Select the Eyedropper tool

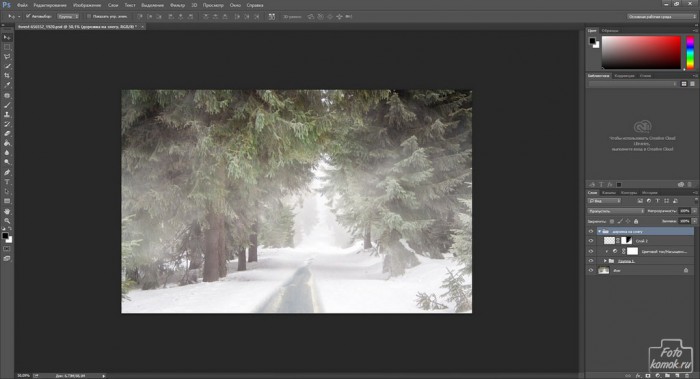coord(7,85)
